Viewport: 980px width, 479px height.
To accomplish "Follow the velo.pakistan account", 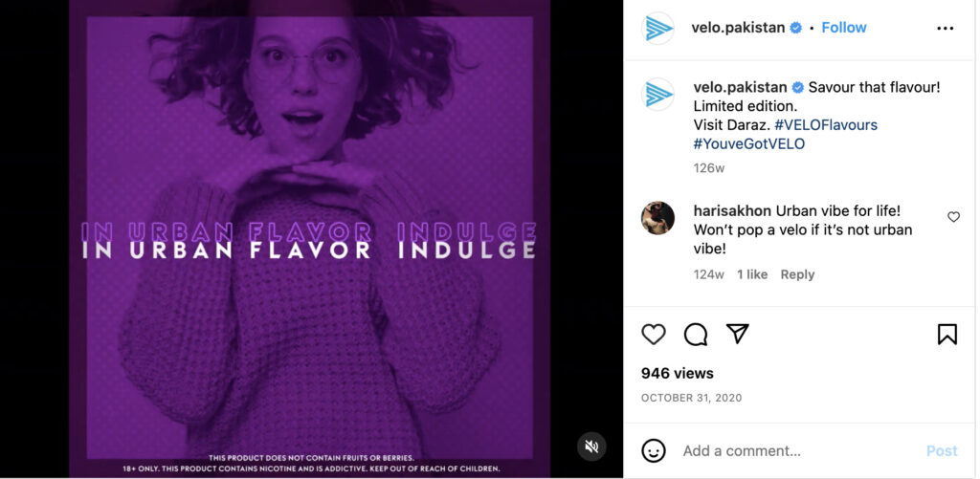I will (x=844, y=28).
